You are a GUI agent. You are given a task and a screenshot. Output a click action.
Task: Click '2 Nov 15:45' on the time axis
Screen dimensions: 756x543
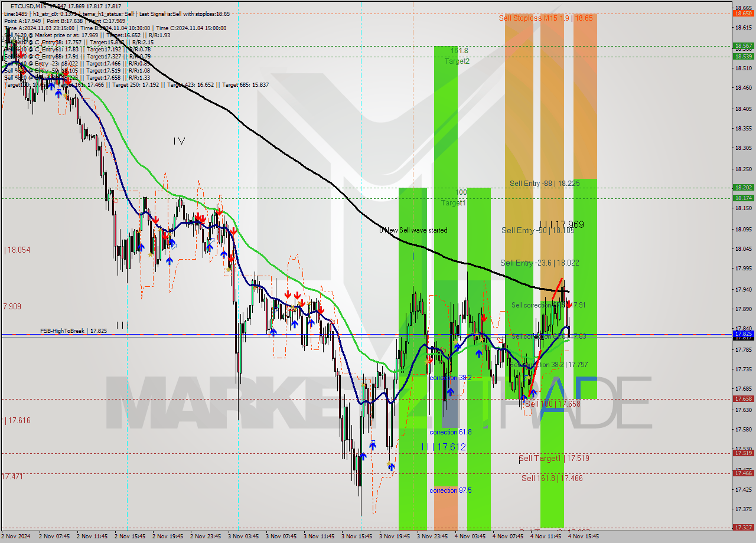pyautogui.click(x=130, y=537)
